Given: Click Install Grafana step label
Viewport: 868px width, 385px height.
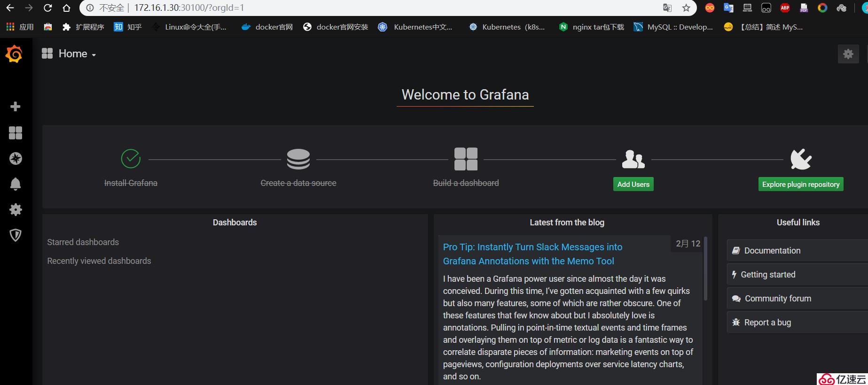Looking at the screenshot, I should (131, 183).
